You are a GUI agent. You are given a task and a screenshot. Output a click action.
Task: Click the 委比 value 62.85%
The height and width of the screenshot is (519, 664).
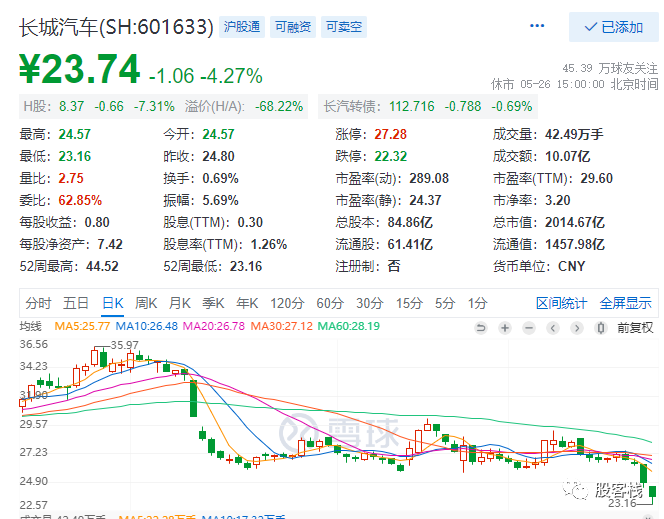[80, 200]
